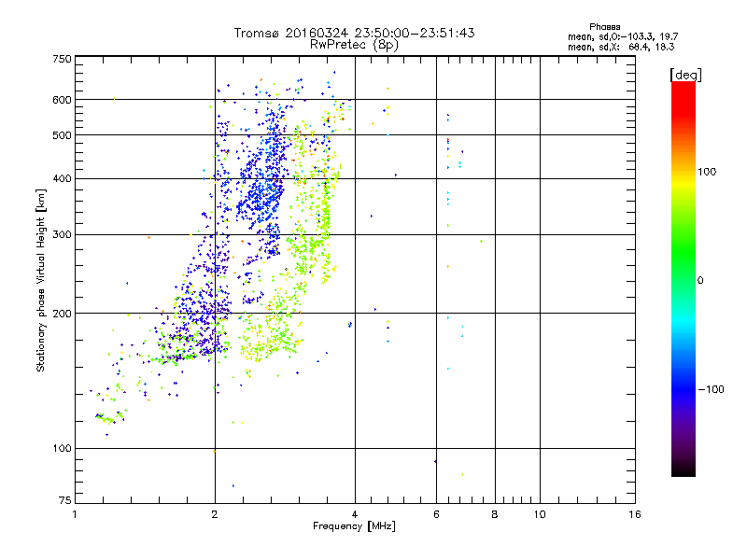Viewport: 747px width, 560px height.
Task: Click the frequency axis tick label "10"
Action: click(x=540, y=514)
